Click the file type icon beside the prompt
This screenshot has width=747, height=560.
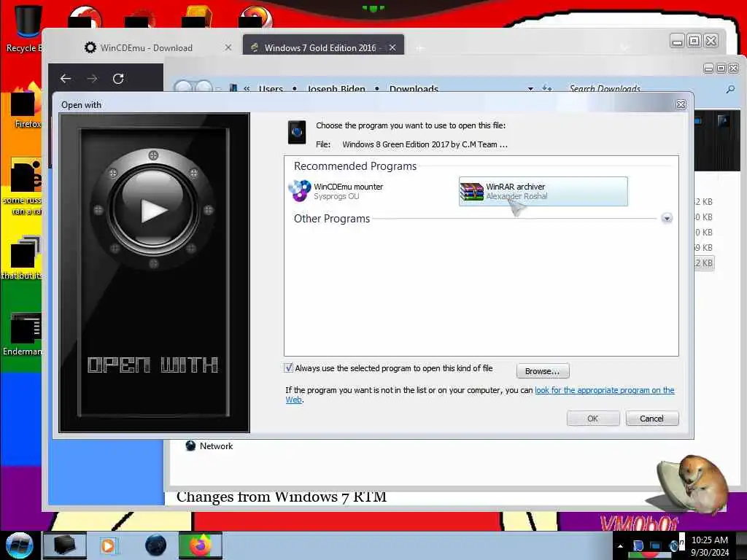297,133
